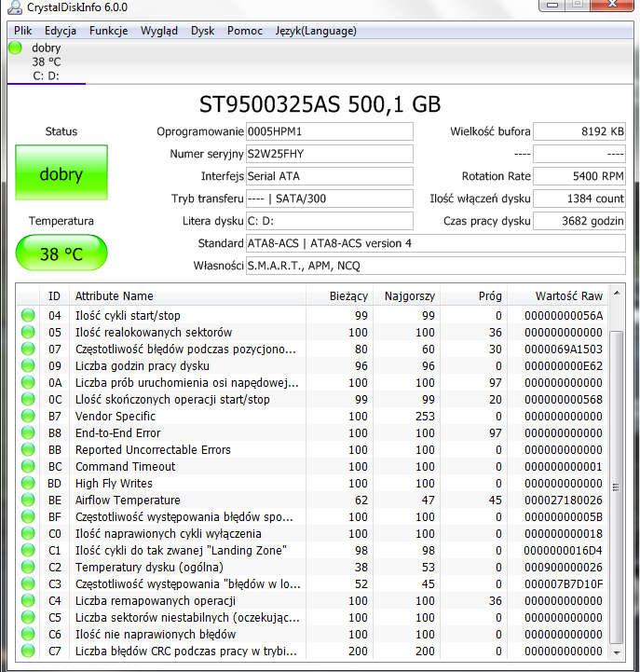This screenshot has width=640, height=672.
Task: Open the Edycja menu
Action: (61, 31)
